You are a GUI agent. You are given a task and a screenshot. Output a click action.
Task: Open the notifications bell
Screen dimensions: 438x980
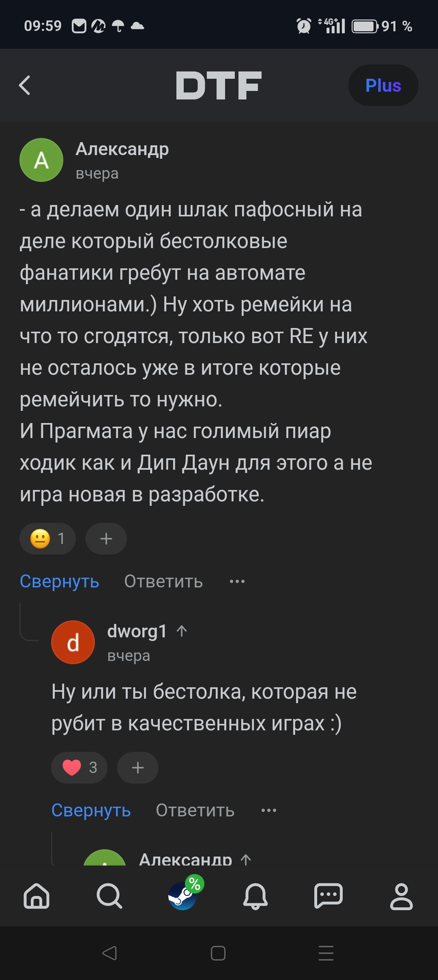coord(255,896)
